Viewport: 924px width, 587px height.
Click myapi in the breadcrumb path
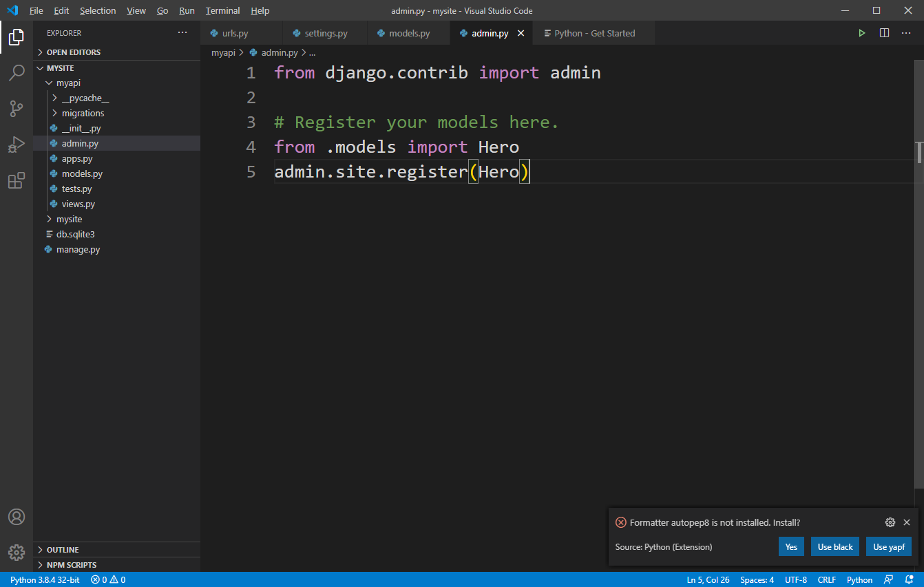[x=223, y=52]
